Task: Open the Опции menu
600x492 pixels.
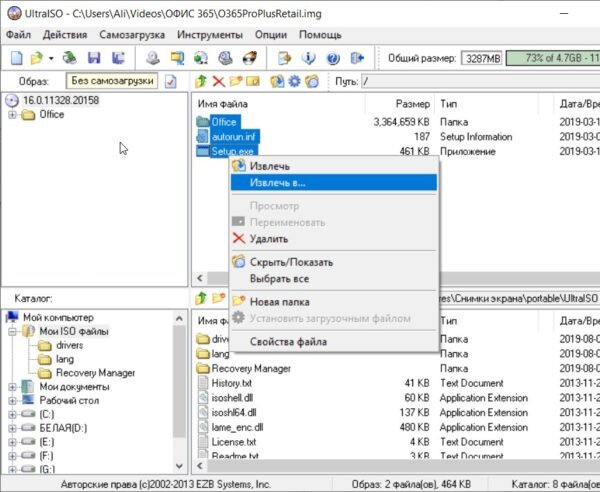Action: click(x=271, y=35)
